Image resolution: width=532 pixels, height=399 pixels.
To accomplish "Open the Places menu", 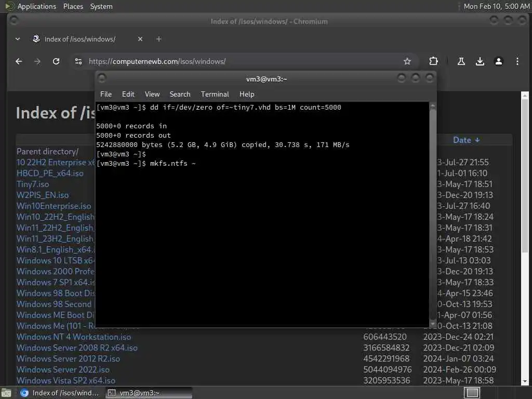I will point(73,6).
